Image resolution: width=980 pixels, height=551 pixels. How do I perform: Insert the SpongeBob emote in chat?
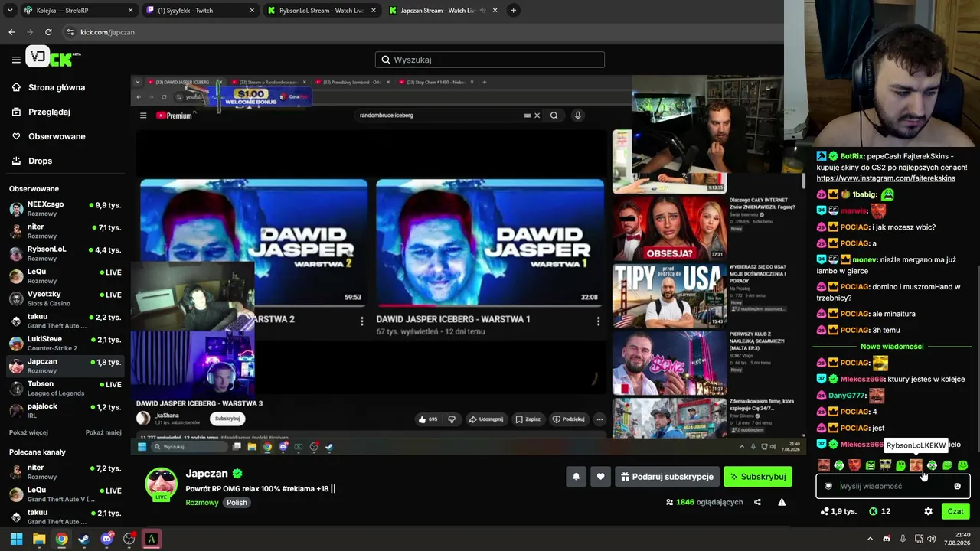point(885,465)
